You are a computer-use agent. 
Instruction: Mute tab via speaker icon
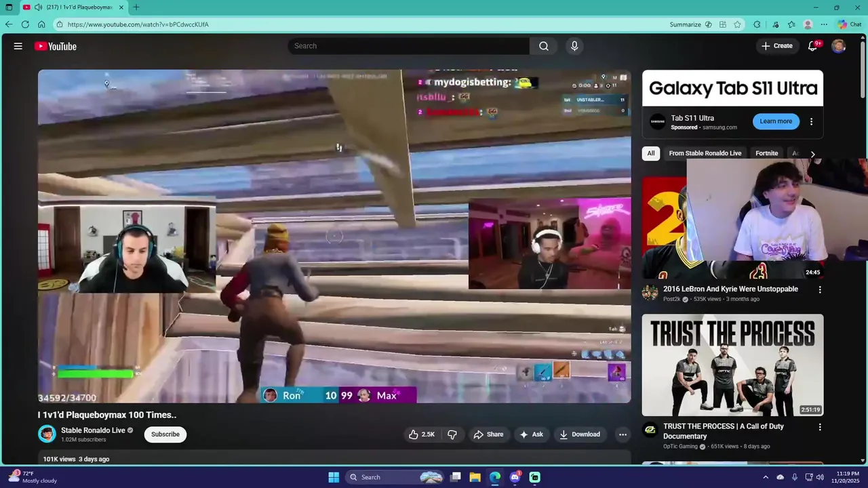(39, 7)
